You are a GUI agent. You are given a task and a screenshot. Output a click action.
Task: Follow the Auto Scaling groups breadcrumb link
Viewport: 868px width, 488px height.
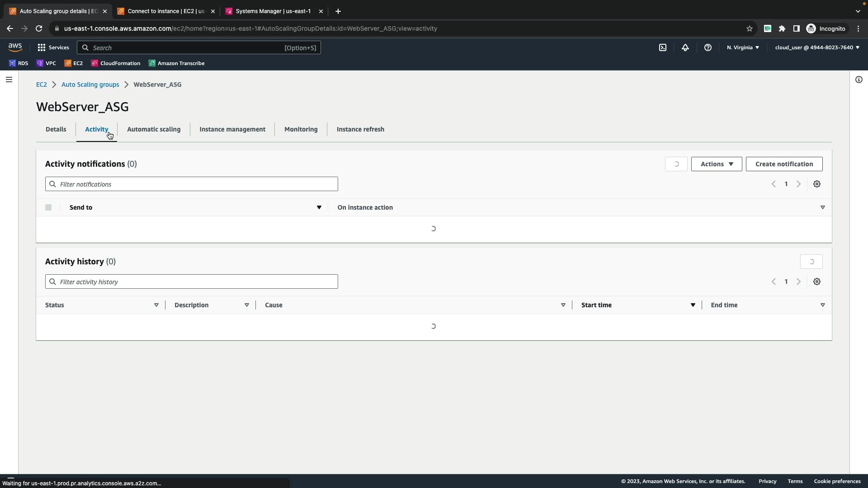(90, 84)
